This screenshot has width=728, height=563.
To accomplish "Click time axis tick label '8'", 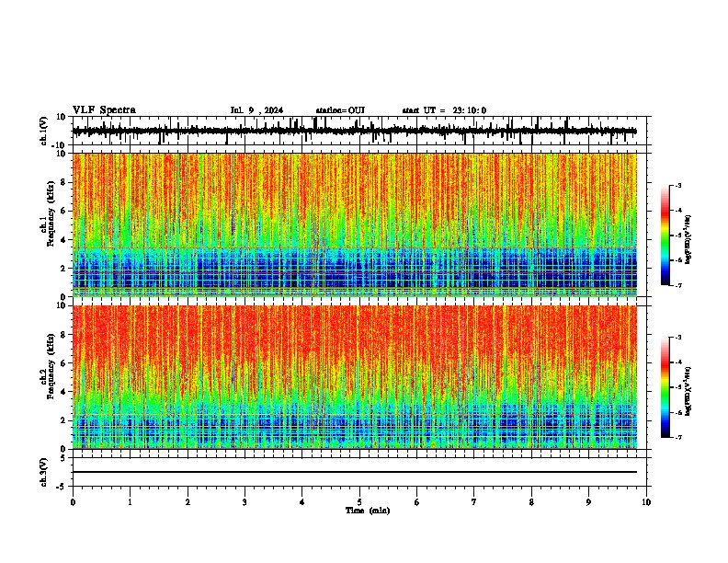I will [x=531, y=502].
